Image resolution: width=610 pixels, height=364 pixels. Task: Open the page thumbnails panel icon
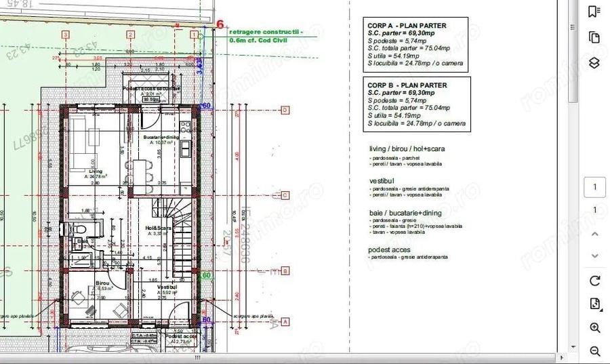coord(594,37)
